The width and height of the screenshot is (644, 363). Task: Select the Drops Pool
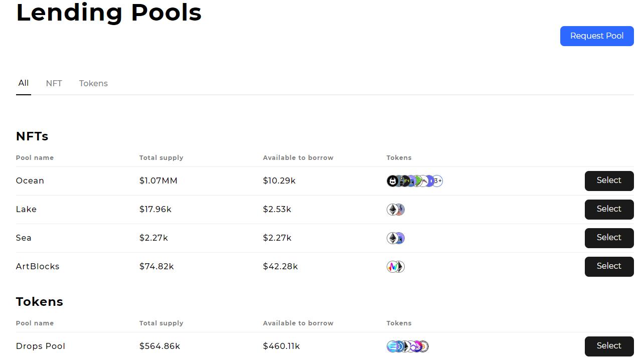tap(609, 346)
